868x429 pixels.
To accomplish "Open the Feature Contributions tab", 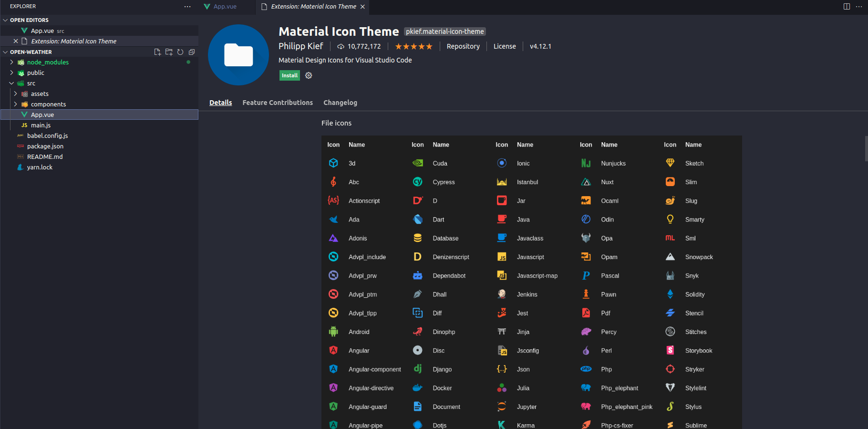I will click(278, 103).
